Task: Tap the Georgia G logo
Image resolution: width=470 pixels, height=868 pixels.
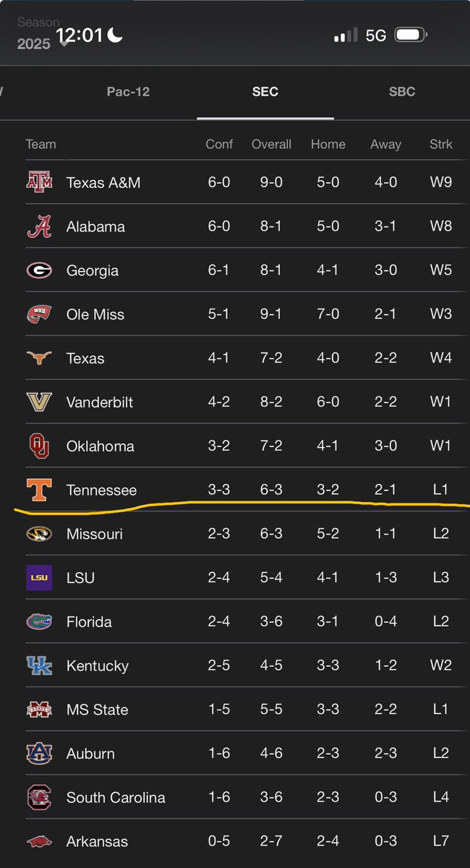Action: pos(39,271)
